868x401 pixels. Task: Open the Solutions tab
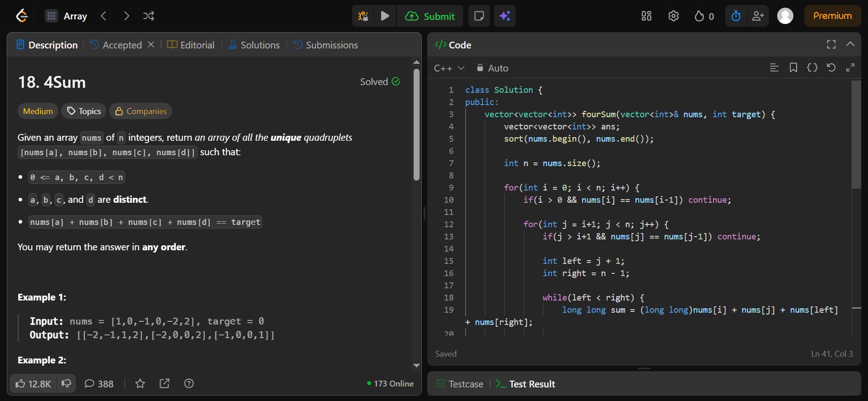254,45
